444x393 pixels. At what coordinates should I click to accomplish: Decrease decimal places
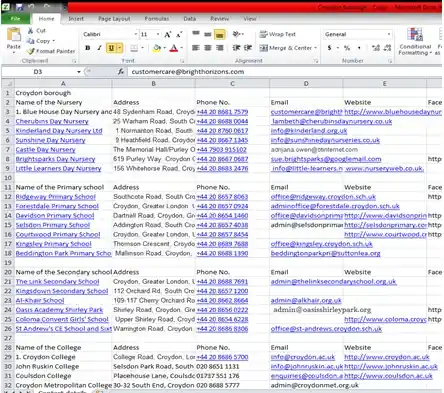pyautogui.click(x=387, y=48)
